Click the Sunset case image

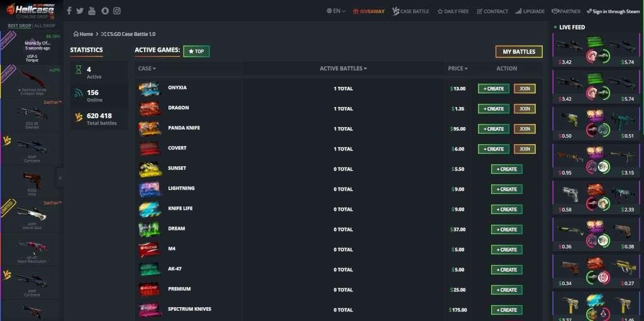click(150, 169)
